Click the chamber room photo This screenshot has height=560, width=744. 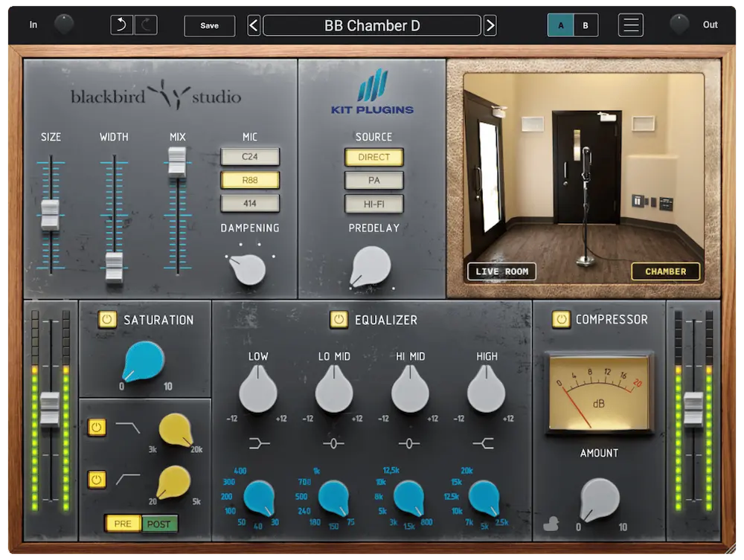[x=583, y=178]
